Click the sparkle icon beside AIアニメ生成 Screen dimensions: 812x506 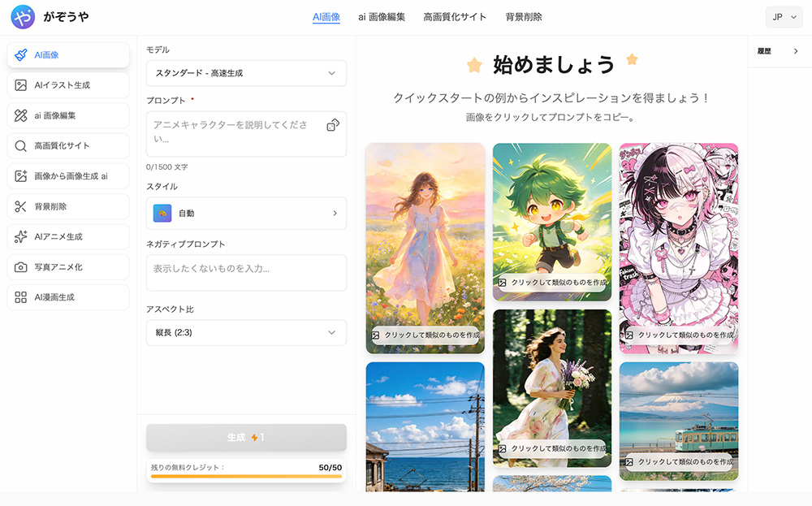pos(21,236)
